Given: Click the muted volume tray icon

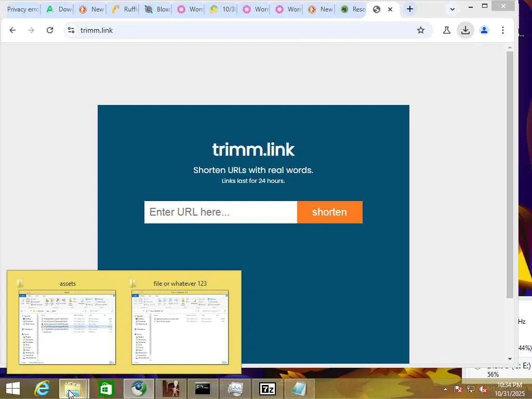Looking at the screenshot, I should point(483,389).
